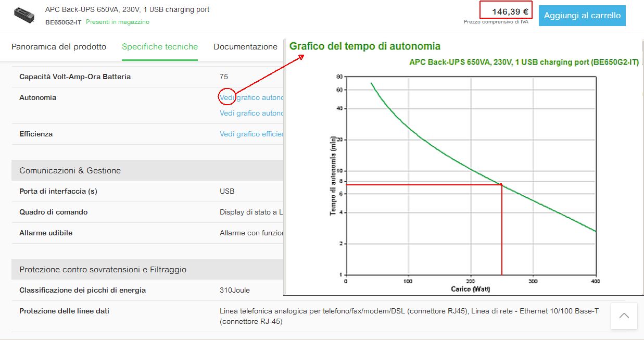Click the Aggiungi al carrello button
Image resolution: width=644 pixels, height=340 pixels.
click(582, 16)
